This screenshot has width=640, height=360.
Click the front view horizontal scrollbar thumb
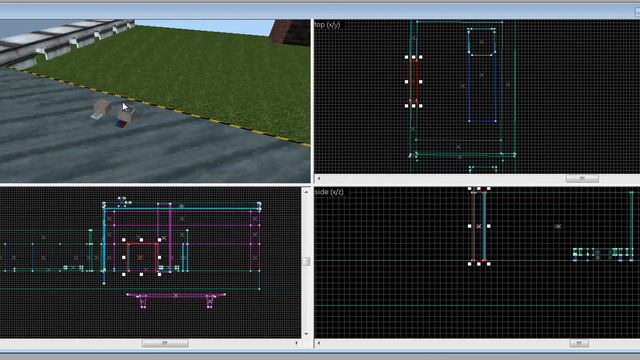(x=165, y=343)
